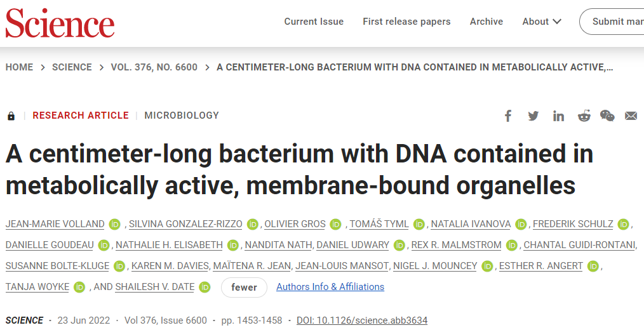The height and width of the screenshot is (330, 644).
Task: Click the Science logo
Action: (60, 23)
